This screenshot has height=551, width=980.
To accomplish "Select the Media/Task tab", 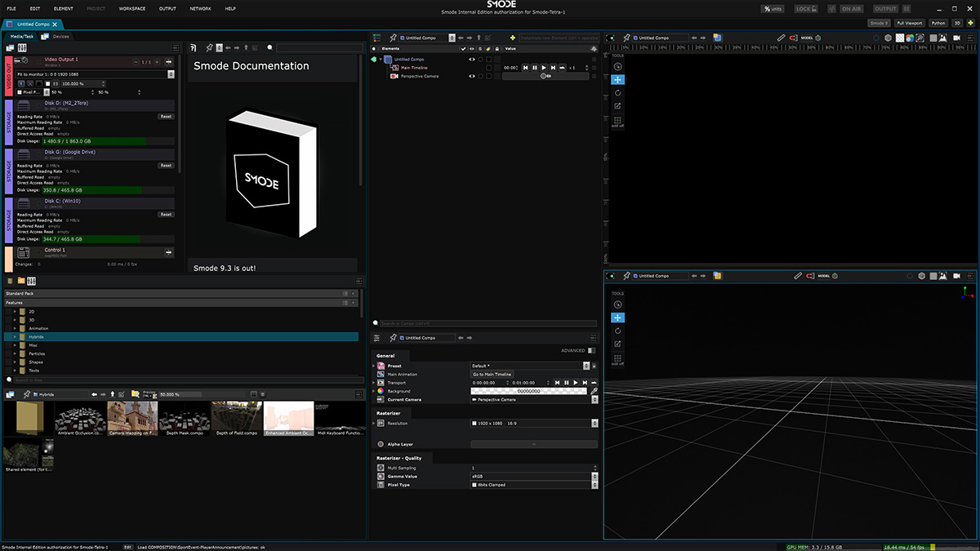I will 21,37.
